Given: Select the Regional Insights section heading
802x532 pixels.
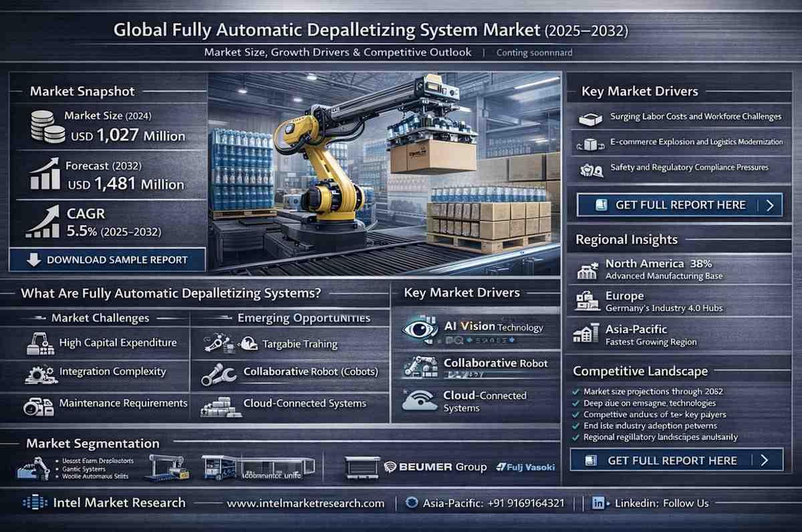Looking at the screenshot, I should [x=626, y=240].
